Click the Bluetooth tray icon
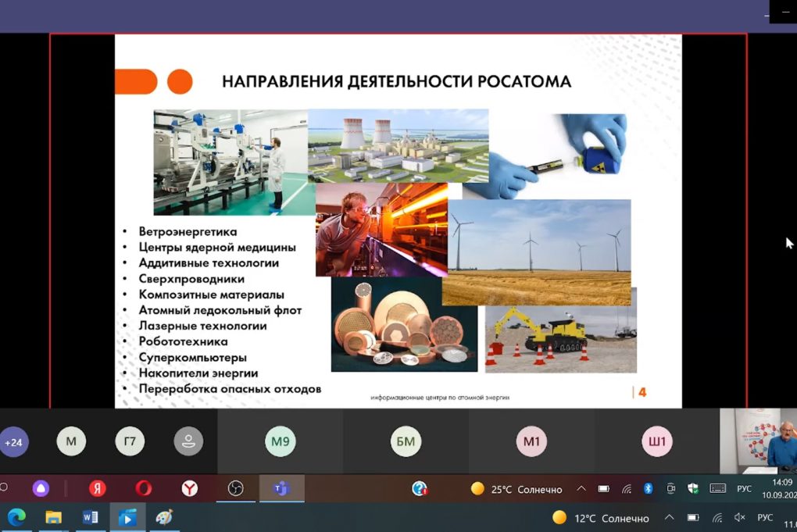This screenshot has width=797, height=532. (648, 489)
